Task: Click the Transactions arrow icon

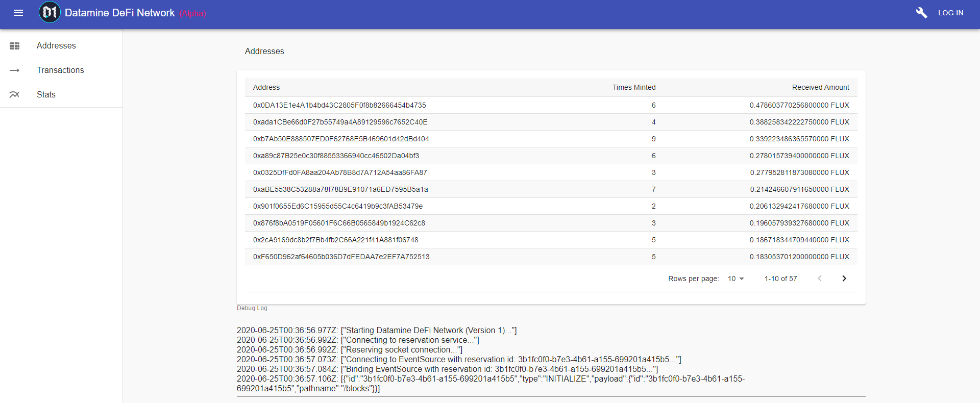Action: click(x=14, y=70)
